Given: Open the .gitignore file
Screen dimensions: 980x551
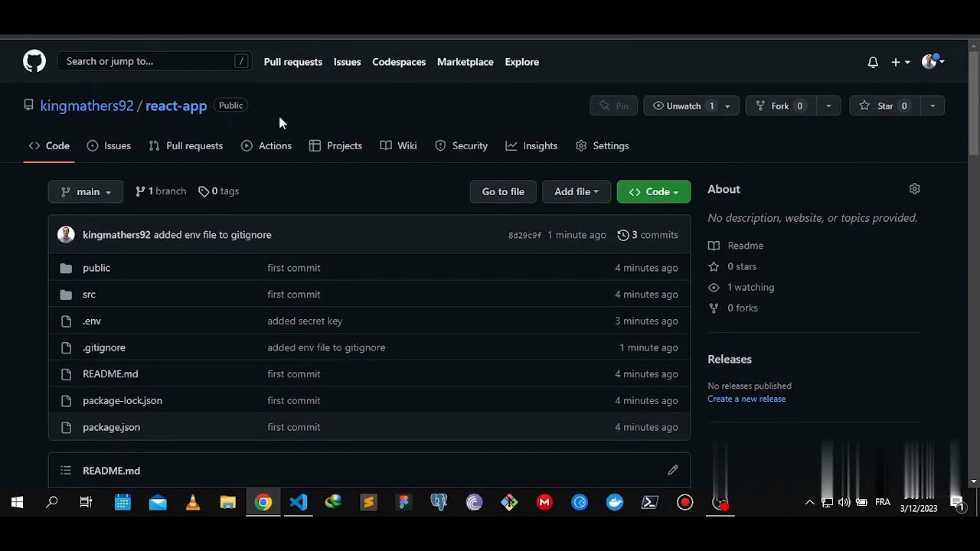Looking at the screenshot, I should click(104, 347).
